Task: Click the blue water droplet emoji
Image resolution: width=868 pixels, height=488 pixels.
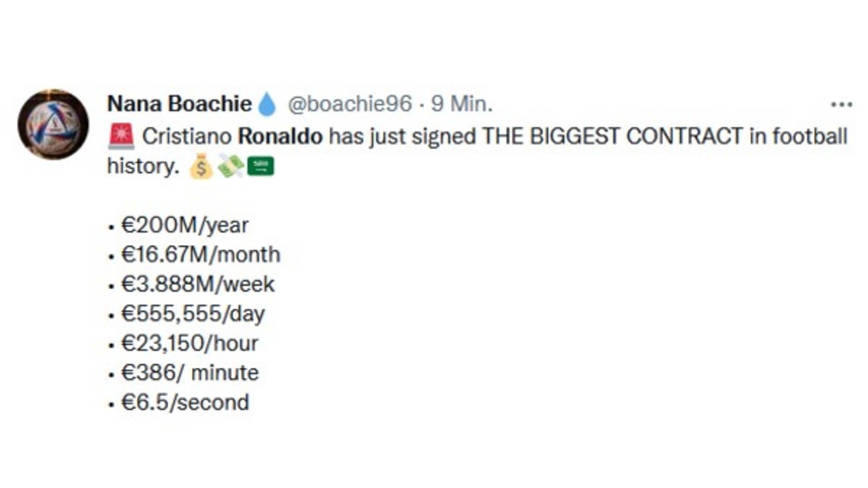Action: tap(267, 104)
